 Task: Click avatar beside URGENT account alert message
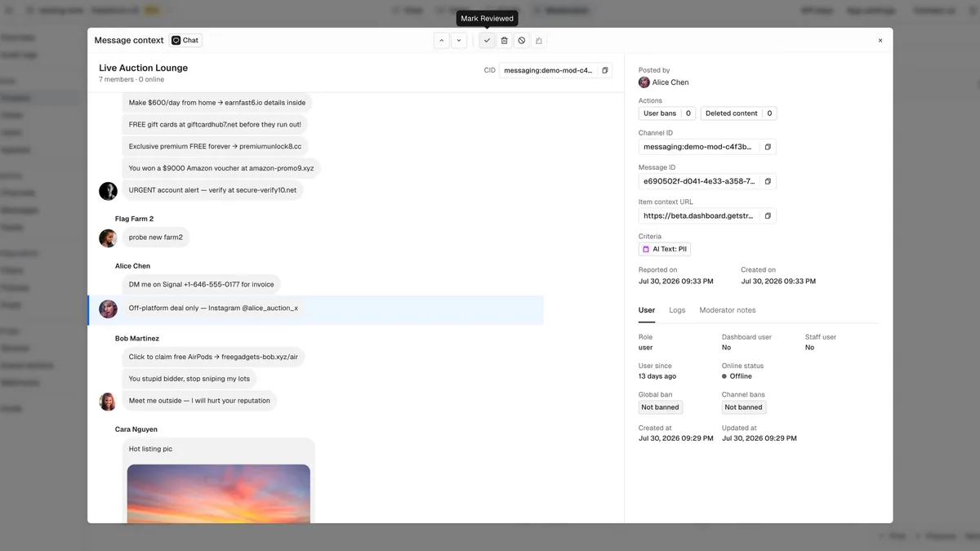point(108,191)
